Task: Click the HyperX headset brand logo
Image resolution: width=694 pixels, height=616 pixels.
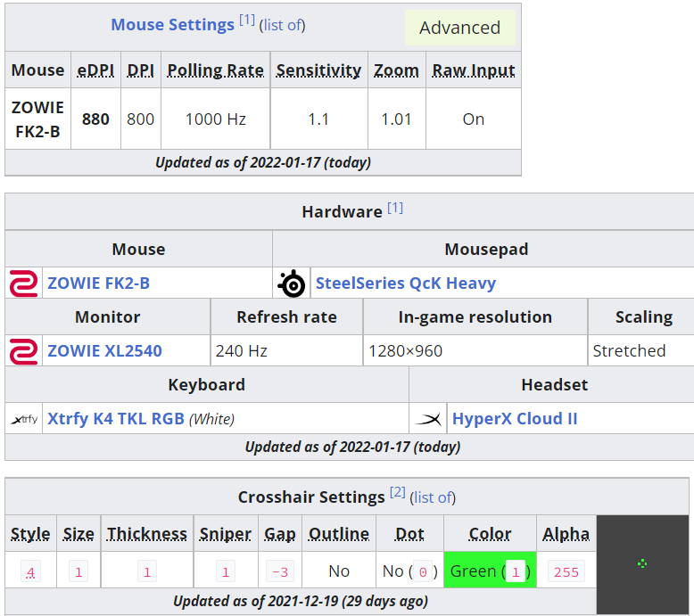Action: (428, 419)
